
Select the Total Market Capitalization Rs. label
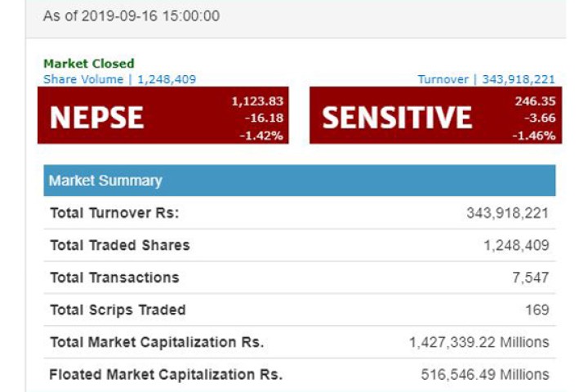point(157,342)
